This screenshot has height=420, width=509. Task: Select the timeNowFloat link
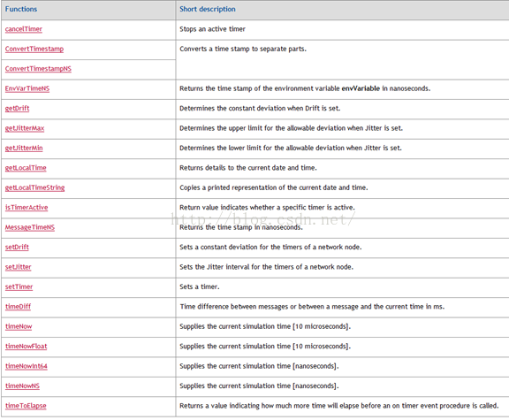tap(27, 346)
